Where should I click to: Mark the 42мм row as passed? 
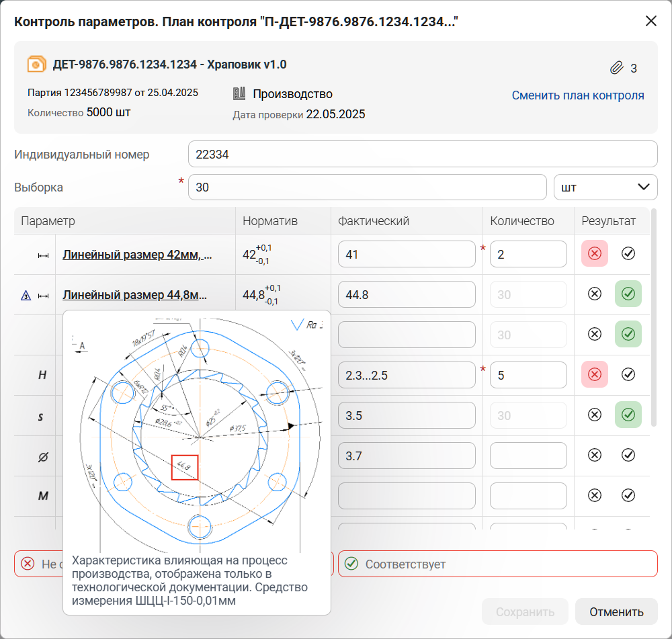628,254
